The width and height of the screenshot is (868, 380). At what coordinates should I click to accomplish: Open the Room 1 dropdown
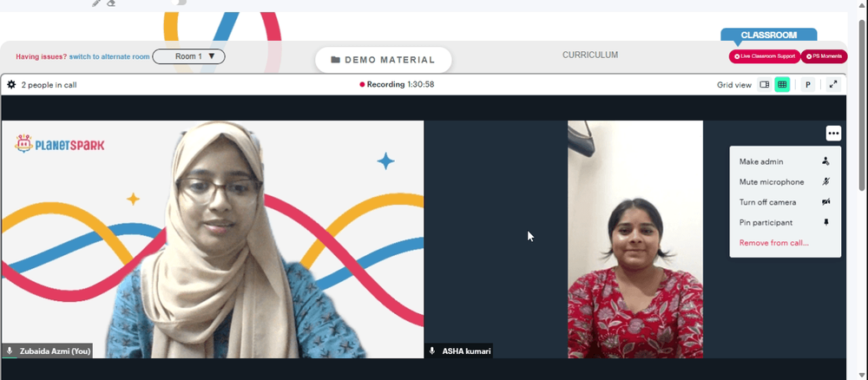coord(188,56)
